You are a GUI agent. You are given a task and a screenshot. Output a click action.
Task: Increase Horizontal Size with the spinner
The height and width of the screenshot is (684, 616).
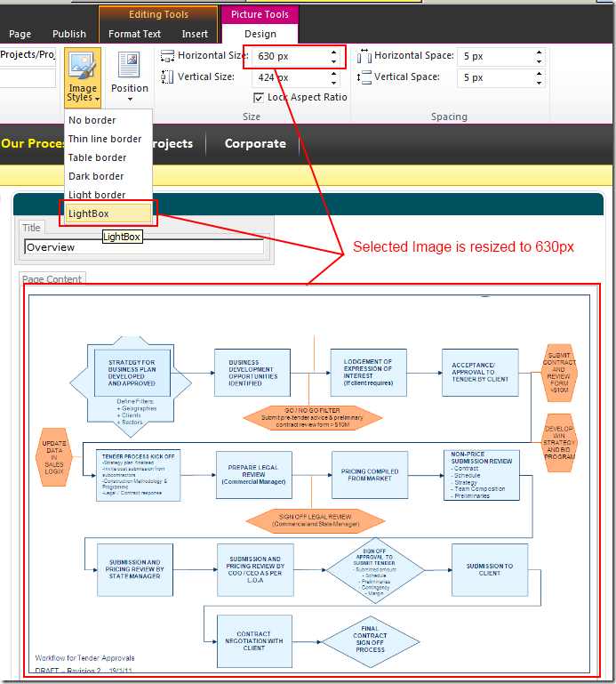(x=333, y=52)
